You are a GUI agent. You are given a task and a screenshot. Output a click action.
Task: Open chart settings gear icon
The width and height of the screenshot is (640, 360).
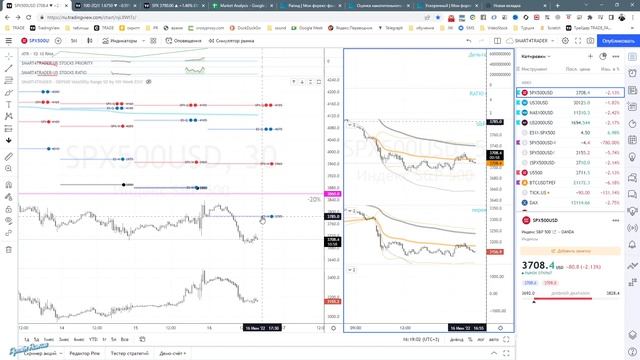(565, 41)
